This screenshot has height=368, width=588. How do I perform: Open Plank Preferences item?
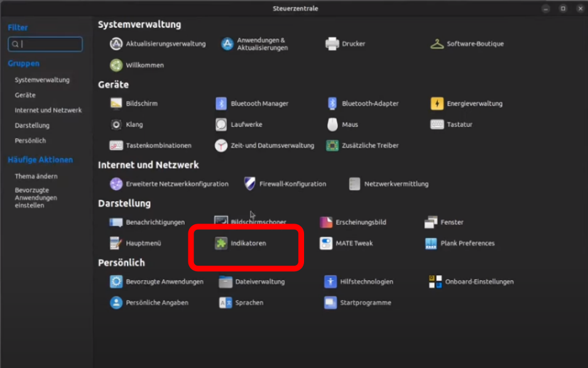(x=431, y=243)
